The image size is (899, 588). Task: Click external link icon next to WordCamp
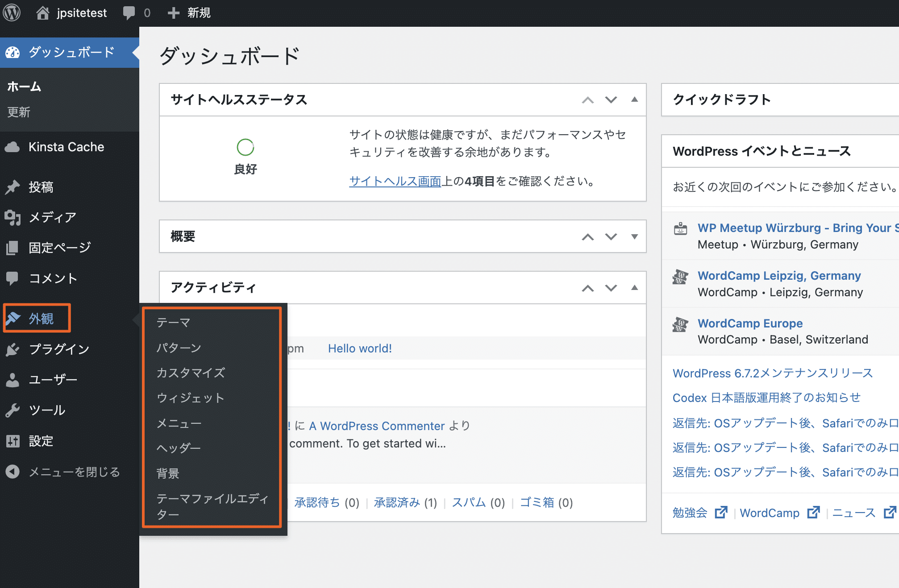(x=814, y=513)
